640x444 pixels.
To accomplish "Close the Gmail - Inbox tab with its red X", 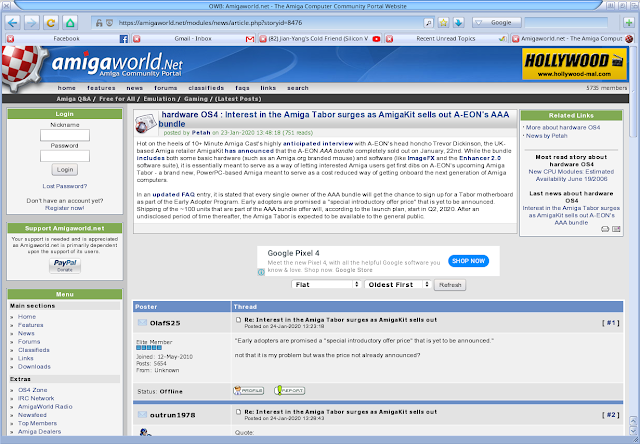I will tap(137, 39).
